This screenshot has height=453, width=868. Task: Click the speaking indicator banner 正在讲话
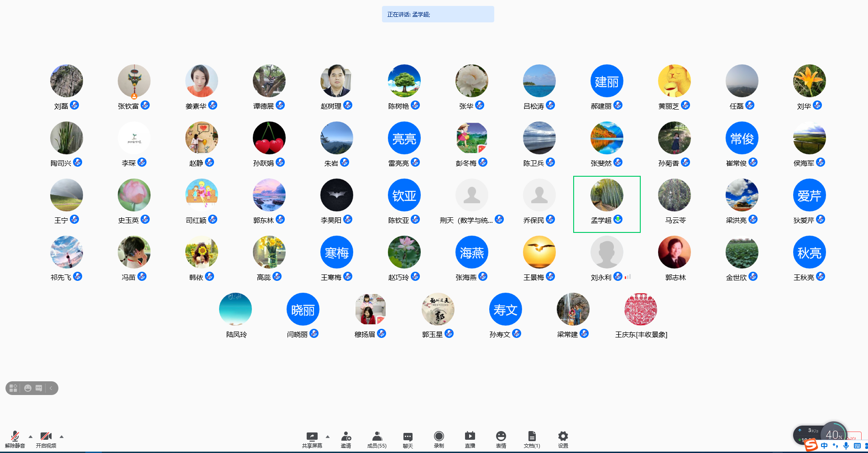[438, 14]
